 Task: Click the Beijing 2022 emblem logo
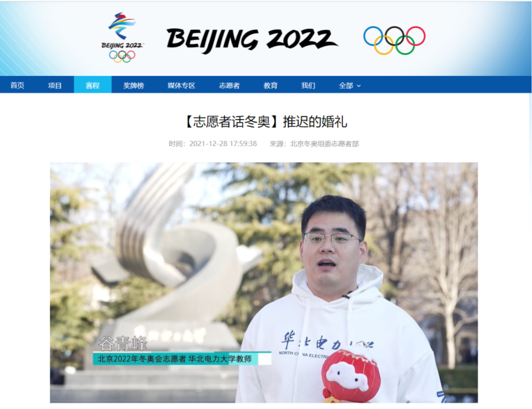[x=122, y=38]
